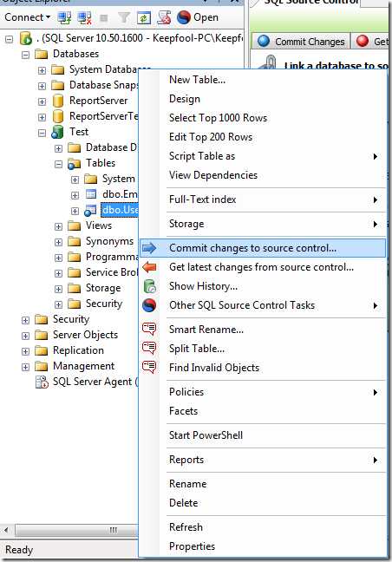The width and height of the screenshot is (392, 562).
Task: Click the red SQL Source Control Open icon
Action: pyautogui.click(x=184, y=17)
